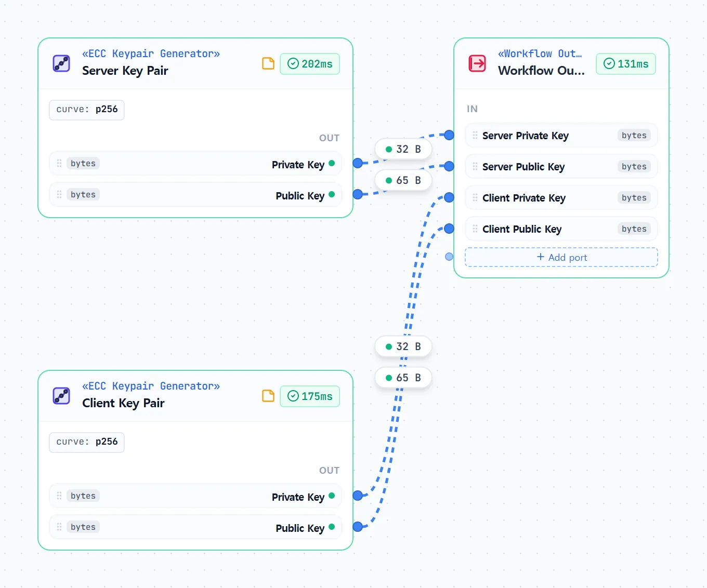The image size is (707, 588).
Task: Click the empty new-port connection handle
Action: pyautogui.click(x=449, y=257)
